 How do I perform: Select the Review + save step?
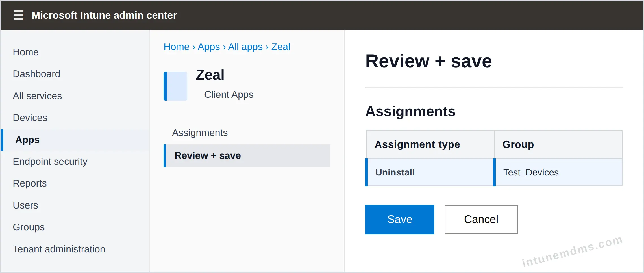coord(247,156)
